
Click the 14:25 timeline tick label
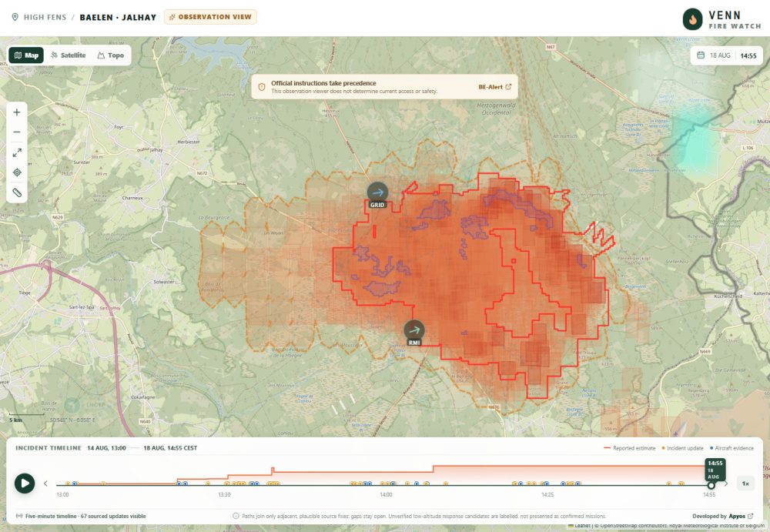point(547,495)
